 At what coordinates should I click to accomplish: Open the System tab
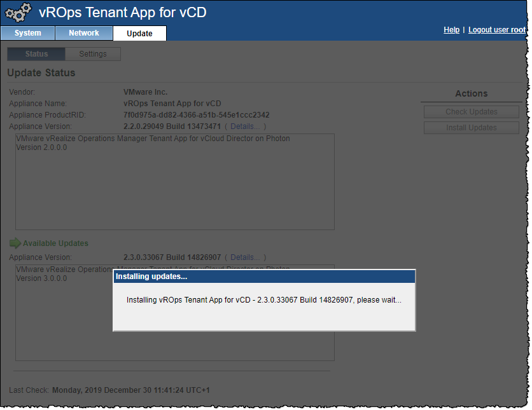point(27,33)
